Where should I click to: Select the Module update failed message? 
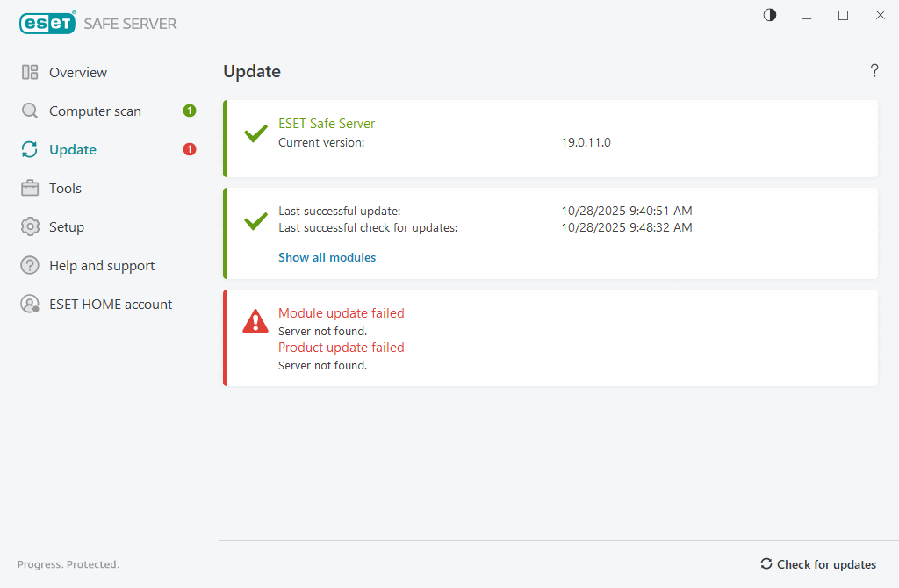(341, 312)
